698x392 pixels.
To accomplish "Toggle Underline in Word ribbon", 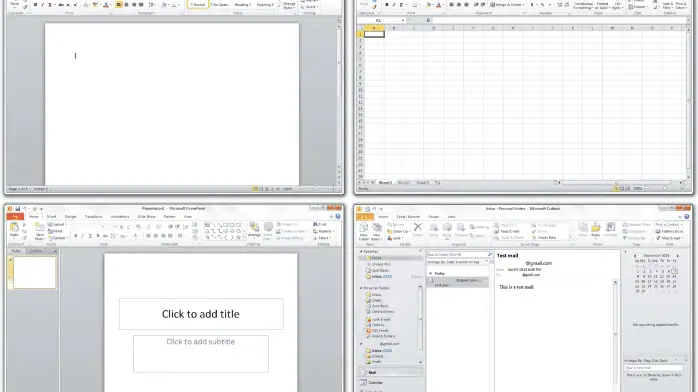I will click(x=50, y=5).
